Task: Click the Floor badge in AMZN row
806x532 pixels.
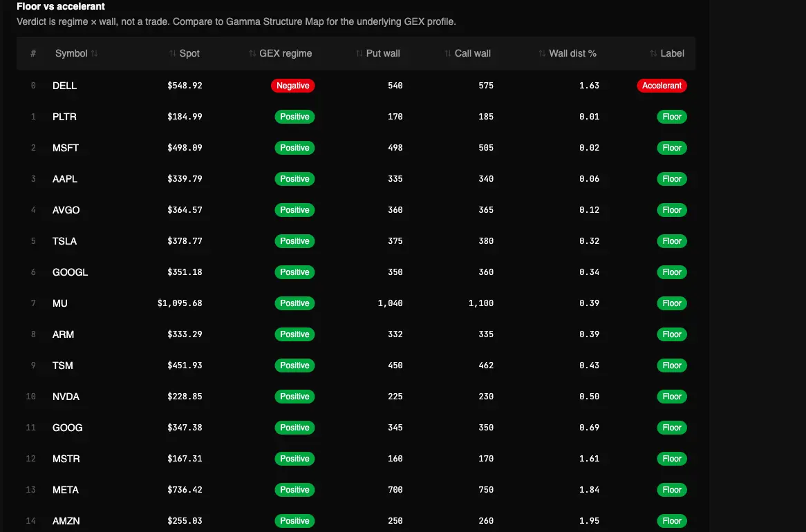Action: click(x=672, y=521)
